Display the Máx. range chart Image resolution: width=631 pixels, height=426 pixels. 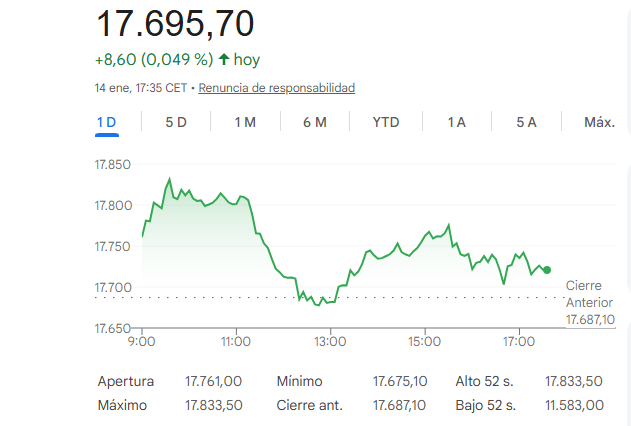599,122
